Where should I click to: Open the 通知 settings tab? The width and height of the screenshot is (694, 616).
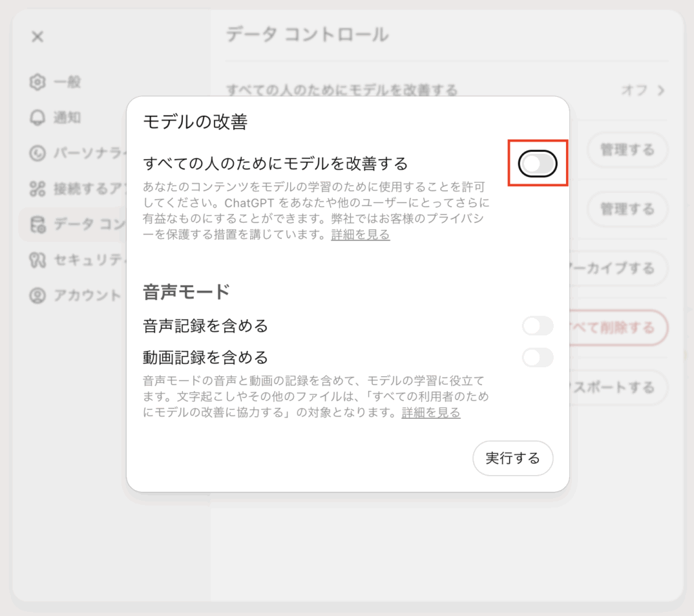67,118
